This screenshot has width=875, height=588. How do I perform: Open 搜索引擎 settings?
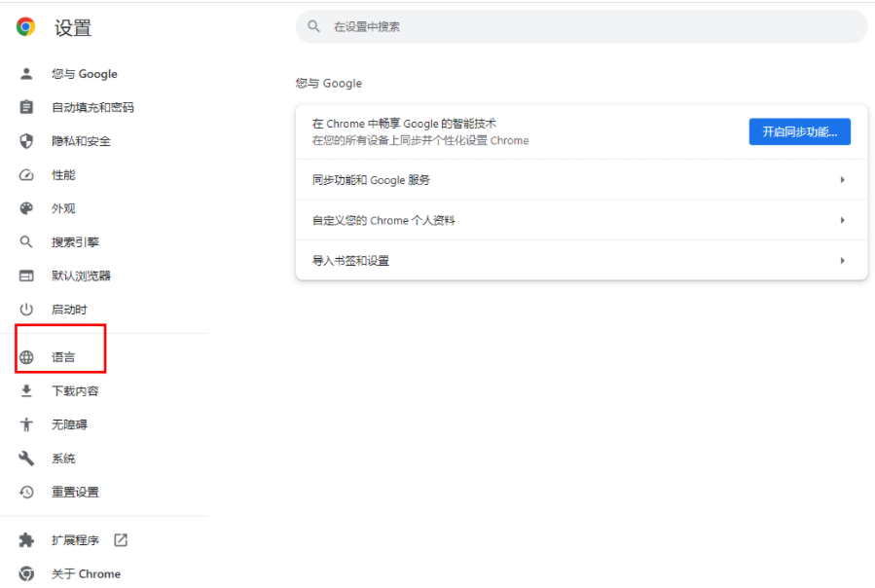tap(75, 241)
